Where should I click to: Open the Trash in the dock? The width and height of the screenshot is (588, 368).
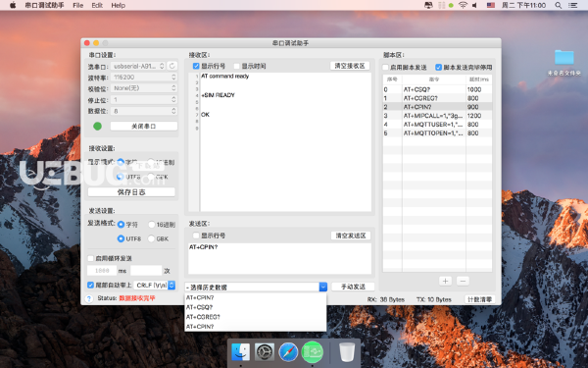pos(347,352)
